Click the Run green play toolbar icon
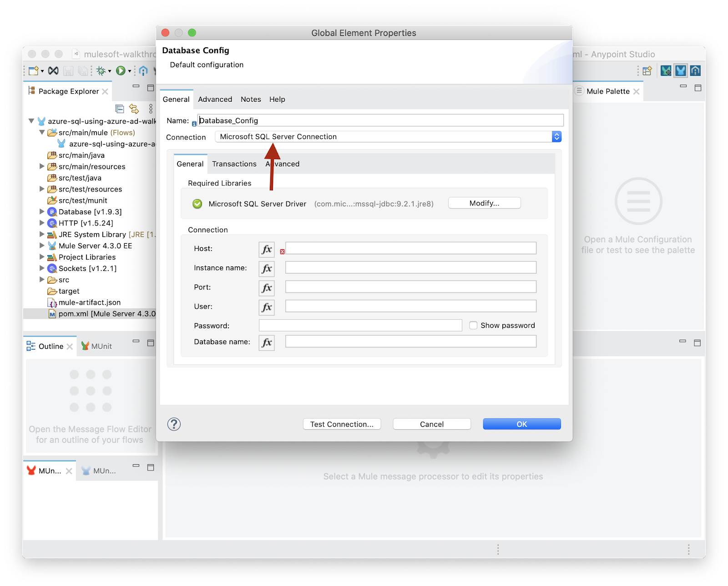Screen dimensions: 728x586 (121, 70)
